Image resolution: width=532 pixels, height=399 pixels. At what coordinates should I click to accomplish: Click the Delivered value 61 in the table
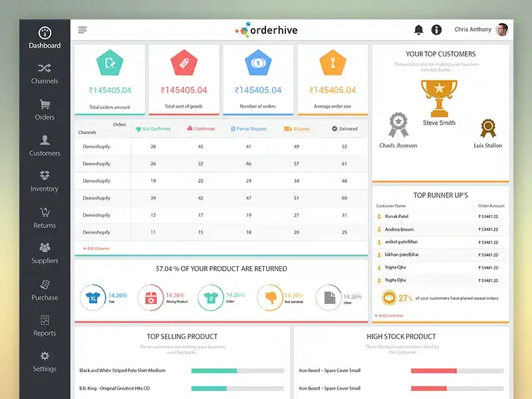[x=344, y=164]
